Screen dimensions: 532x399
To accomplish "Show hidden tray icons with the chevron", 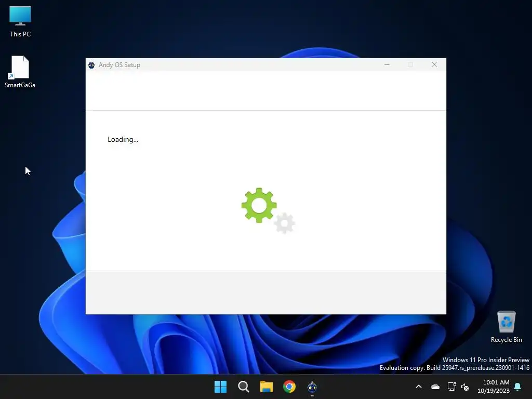I will (x=419, y=387).
